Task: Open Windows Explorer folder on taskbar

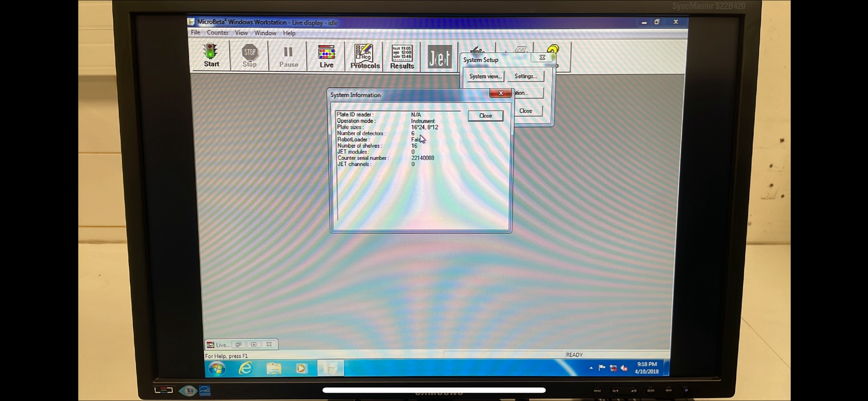Action: (274, 368)
